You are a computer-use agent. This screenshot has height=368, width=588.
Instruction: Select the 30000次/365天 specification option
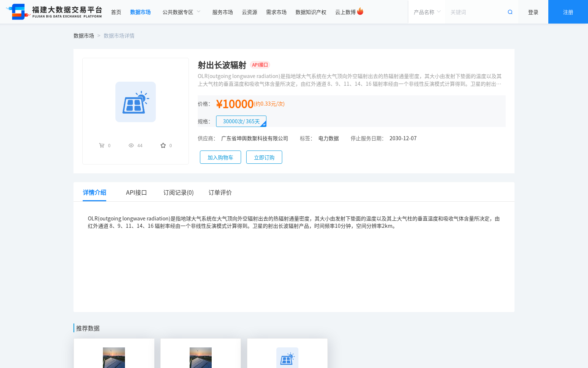pos(241,121)
